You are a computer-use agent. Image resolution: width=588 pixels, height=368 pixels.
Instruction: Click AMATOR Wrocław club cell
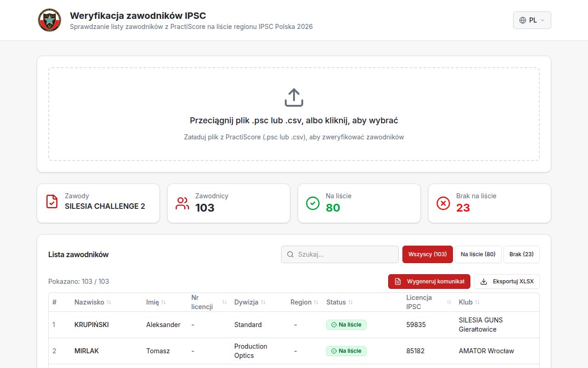point(486,351)
